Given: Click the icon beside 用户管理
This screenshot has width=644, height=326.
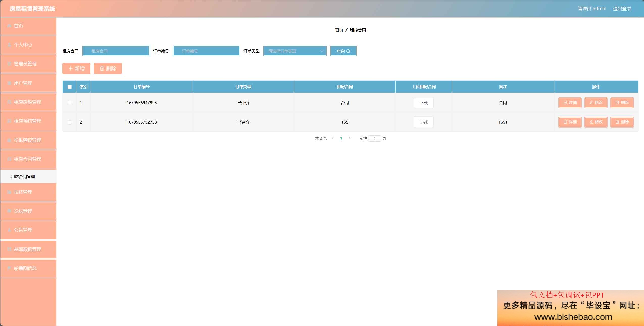Looking at the screenshot, I should 9,83.
